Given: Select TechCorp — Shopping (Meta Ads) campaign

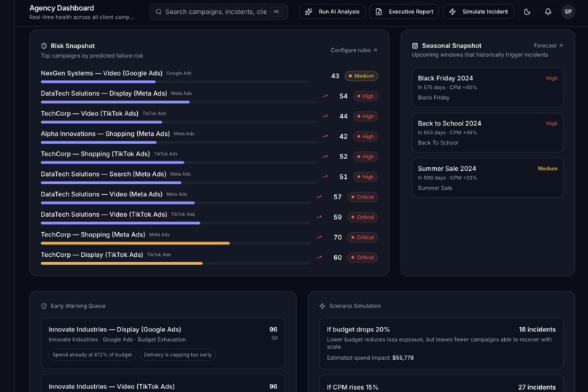Looking at the screenshot, I should coord(93,235).
